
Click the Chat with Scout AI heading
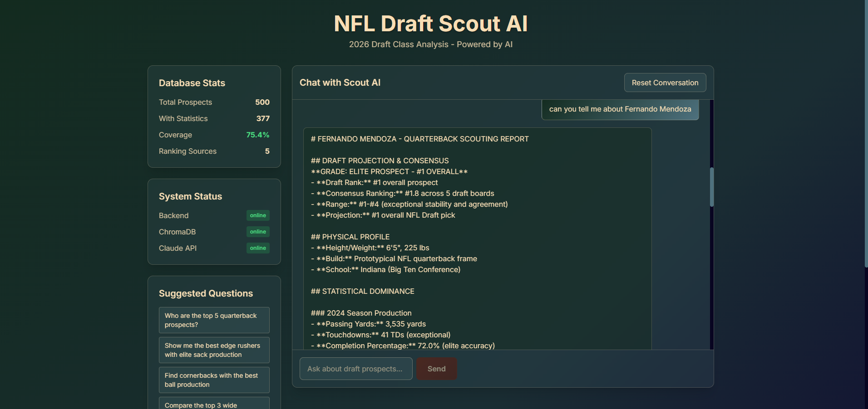pos(340,83)
